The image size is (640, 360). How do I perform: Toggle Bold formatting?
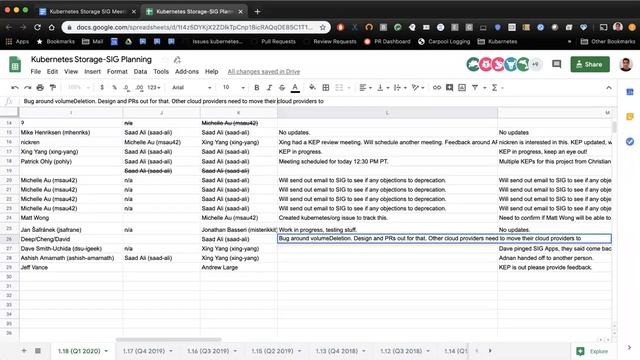[257, 87]
